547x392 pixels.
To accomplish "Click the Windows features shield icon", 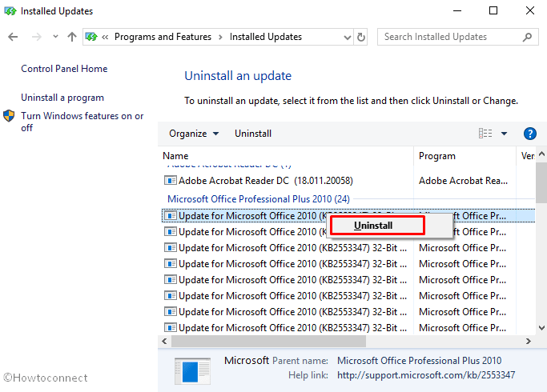I will click(9, 116).
